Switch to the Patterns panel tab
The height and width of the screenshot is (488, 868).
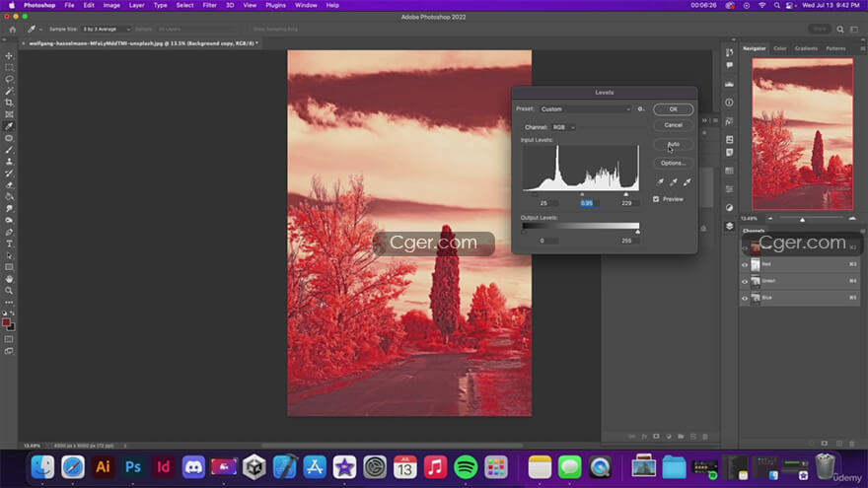835,48
